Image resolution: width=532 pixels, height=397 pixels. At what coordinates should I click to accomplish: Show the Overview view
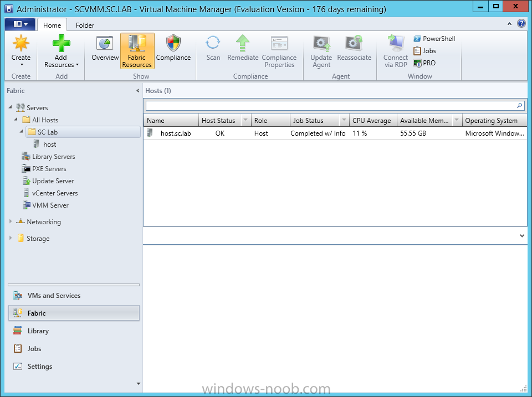(x=105, y=49)
